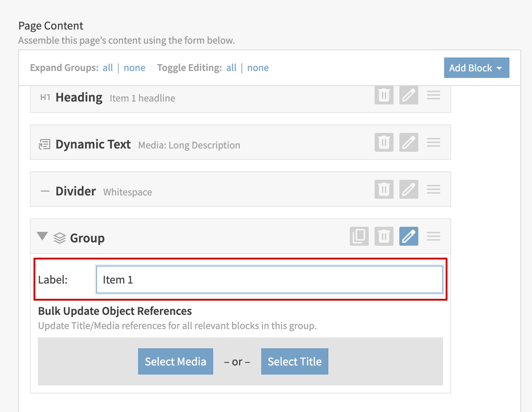Edit the Heading block with the pencil icon
532x412 pixels.
pos(408,95)
